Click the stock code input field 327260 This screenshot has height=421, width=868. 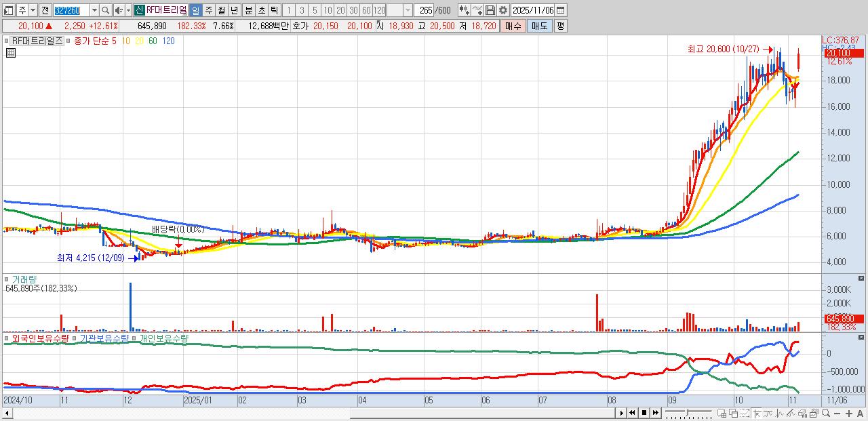click(x=71, y=10)
